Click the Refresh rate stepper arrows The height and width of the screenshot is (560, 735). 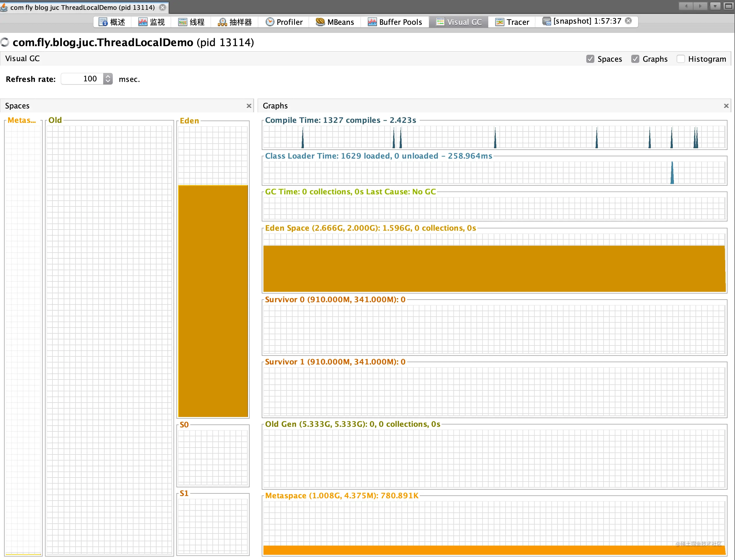tap(108, 79)
